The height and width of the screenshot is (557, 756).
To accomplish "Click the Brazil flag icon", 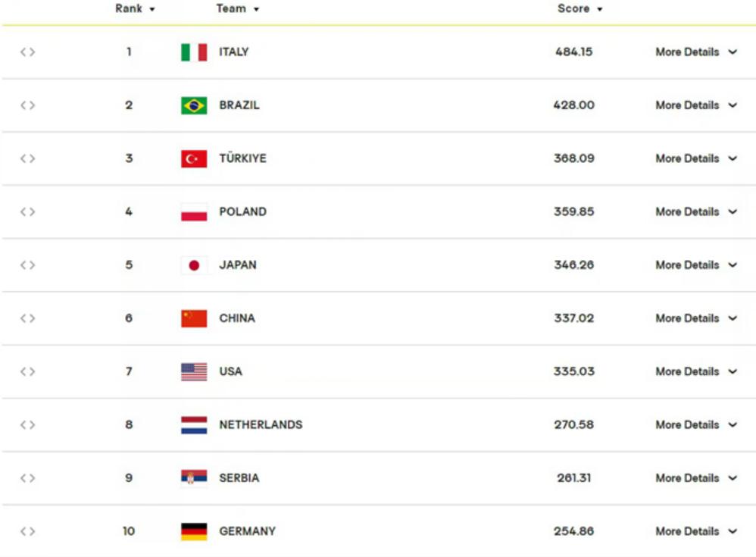I will [x=194, y=105].
